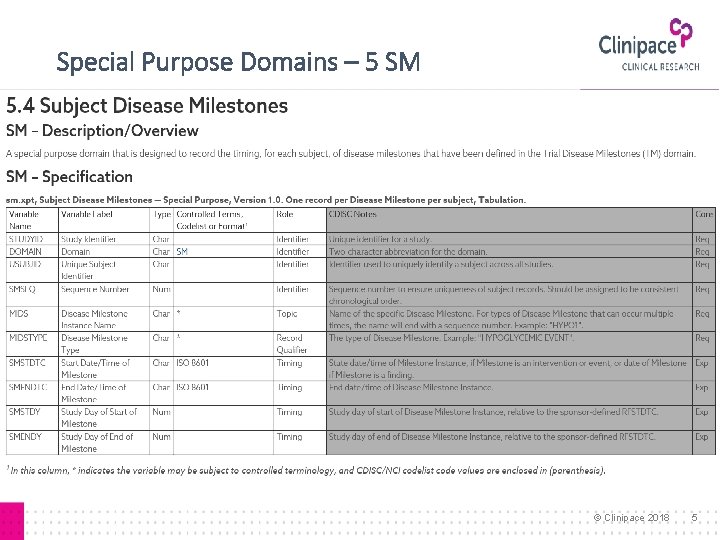Click the 'The type of Disease Milestone' note
Screen dimensions: 720x540
tap(451, 338)
